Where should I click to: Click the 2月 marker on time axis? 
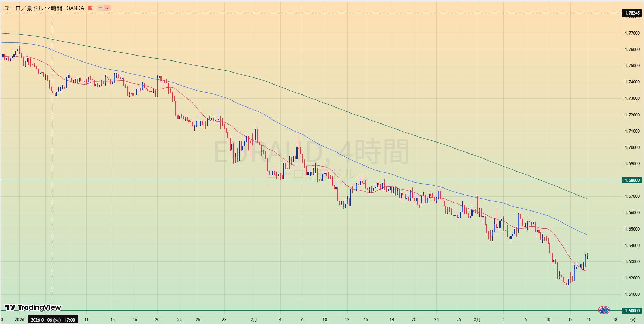click(254, 320)
